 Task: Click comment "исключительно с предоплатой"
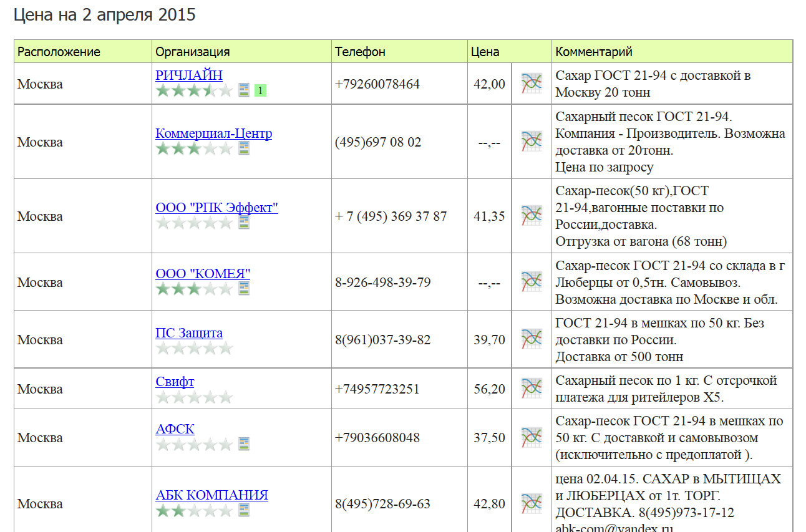click(x=654, y=454)
